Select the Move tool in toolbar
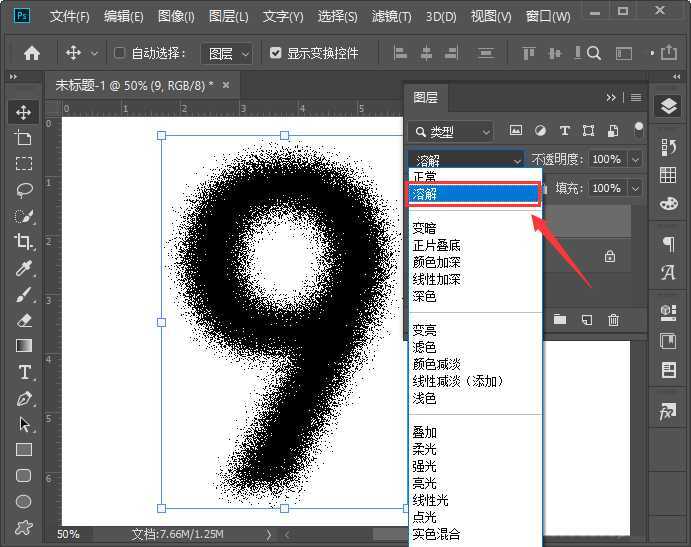691x547 pixels. (24, 112)
